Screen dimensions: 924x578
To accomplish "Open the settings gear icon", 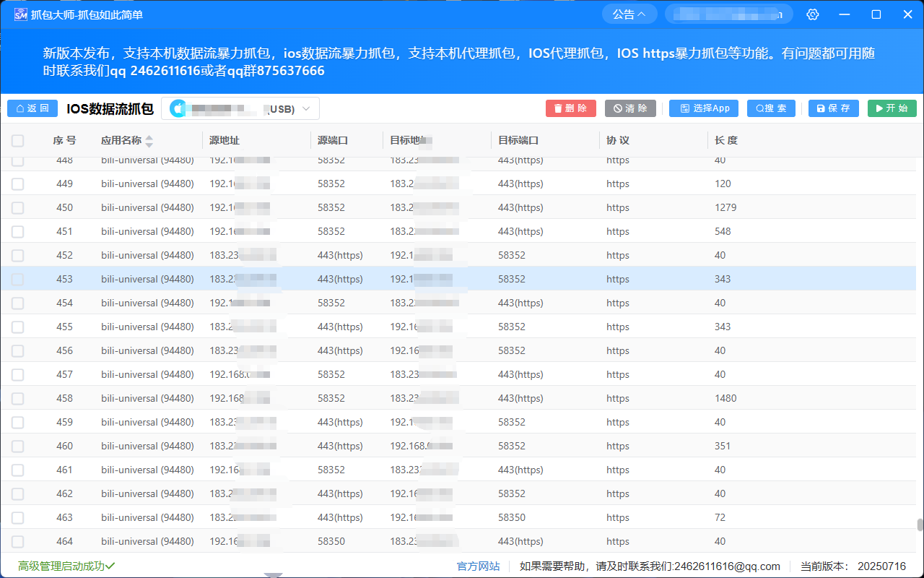I will click(813, 14).
